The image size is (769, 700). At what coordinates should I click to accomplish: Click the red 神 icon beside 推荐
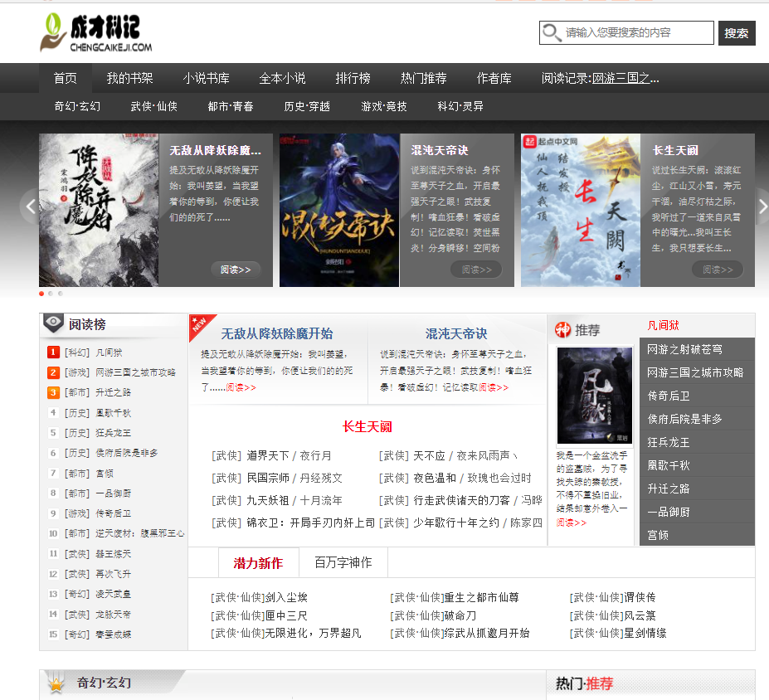pos(563,330)
